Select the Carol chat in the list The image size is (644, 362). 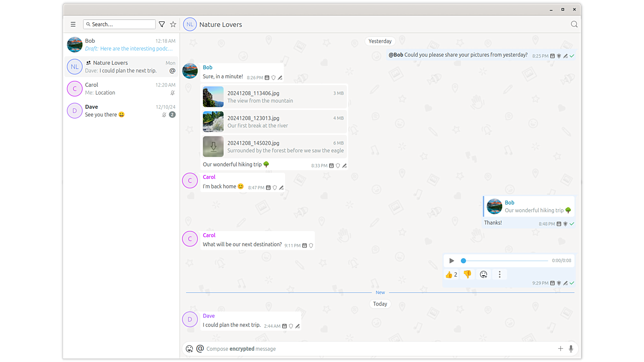point(122,89)
